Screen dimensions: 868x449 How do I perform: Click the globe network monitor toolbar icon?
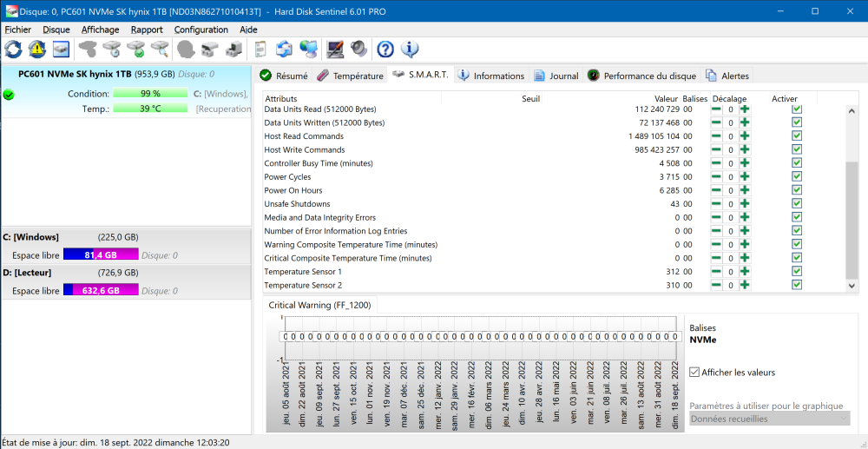pos(308,49)
